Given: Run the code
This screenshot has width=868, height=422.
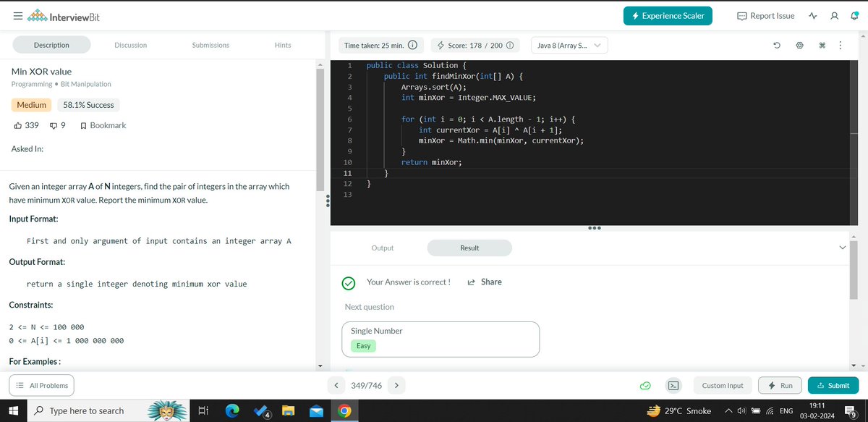Looking at the screenshot, I should click(780, 386).
